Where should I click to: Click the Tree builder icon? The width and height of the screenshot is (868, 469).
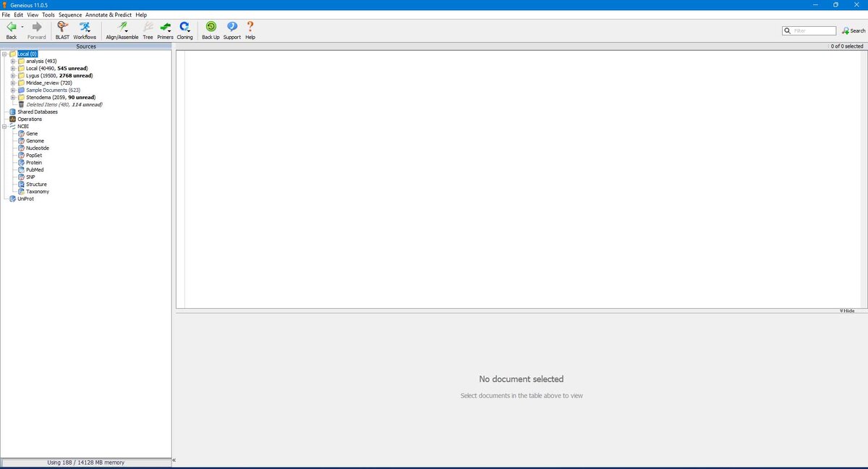(x=148, y=27)
